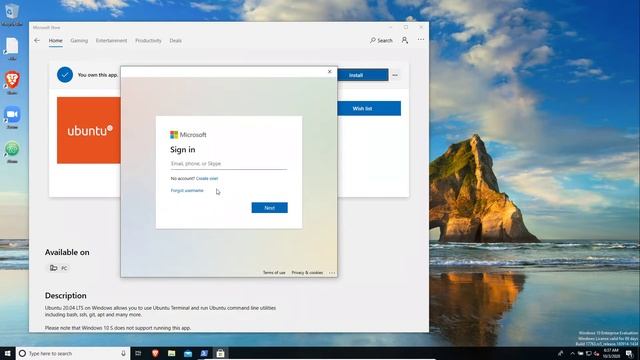
Task: Click the Microsoft Store taskbar icon
Action: tap(220, 353)
